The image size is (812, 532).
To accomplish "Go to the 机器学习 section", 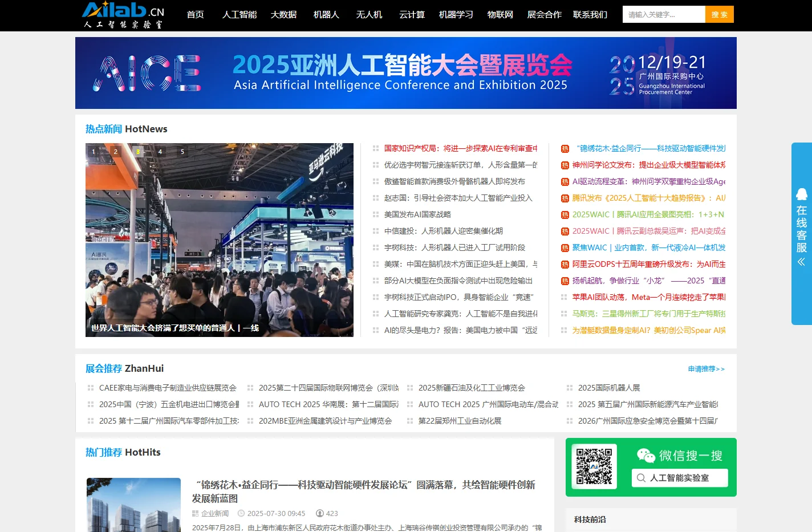I will 456,15.
